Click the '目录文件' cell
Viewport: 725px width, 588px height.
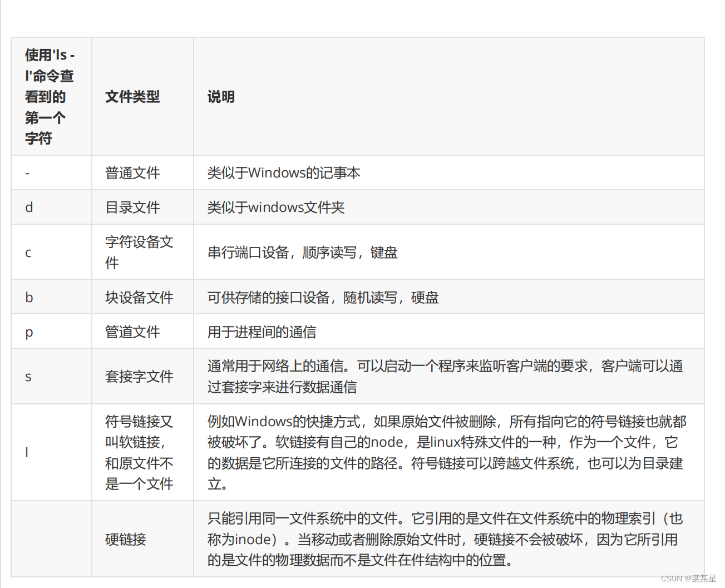(142, 207)
